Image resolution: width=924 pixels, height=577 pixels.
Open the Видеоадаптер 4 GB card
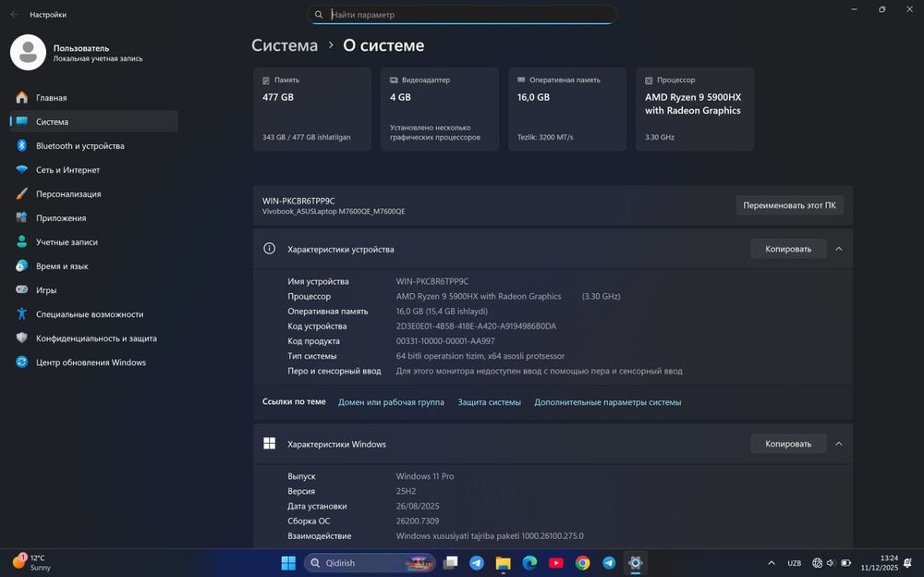click(440, 109)
